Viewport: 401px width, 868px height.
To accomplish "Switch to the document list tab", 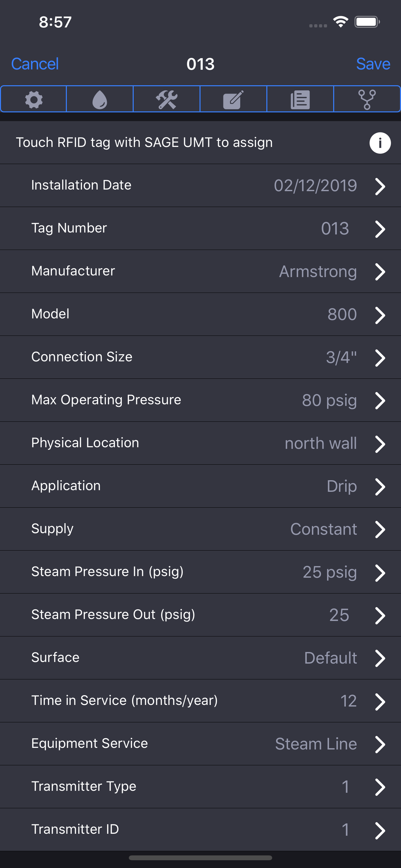I will (x=300, y=99).
